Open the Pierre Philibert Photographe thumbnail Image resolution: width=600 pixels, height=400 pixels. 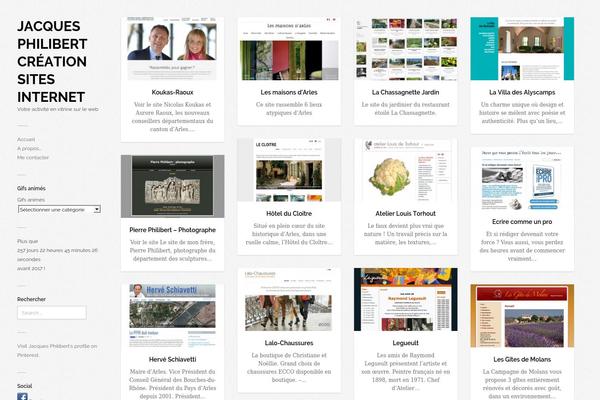(172, 186)
